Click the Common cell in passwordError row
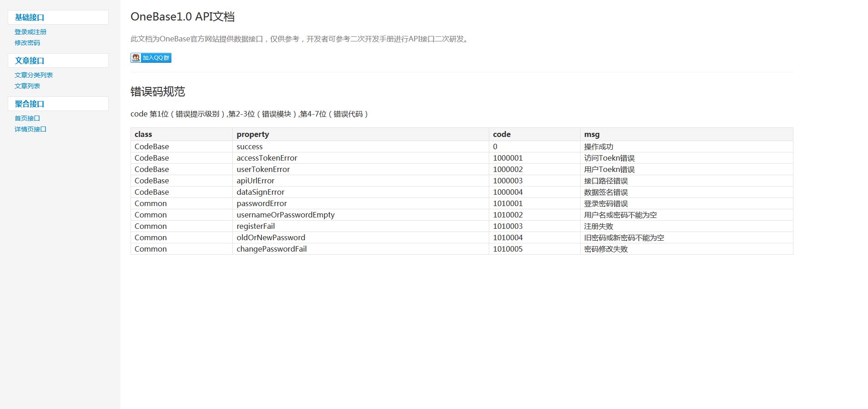This screenshot has width=868, height=409. coord(181,203)
